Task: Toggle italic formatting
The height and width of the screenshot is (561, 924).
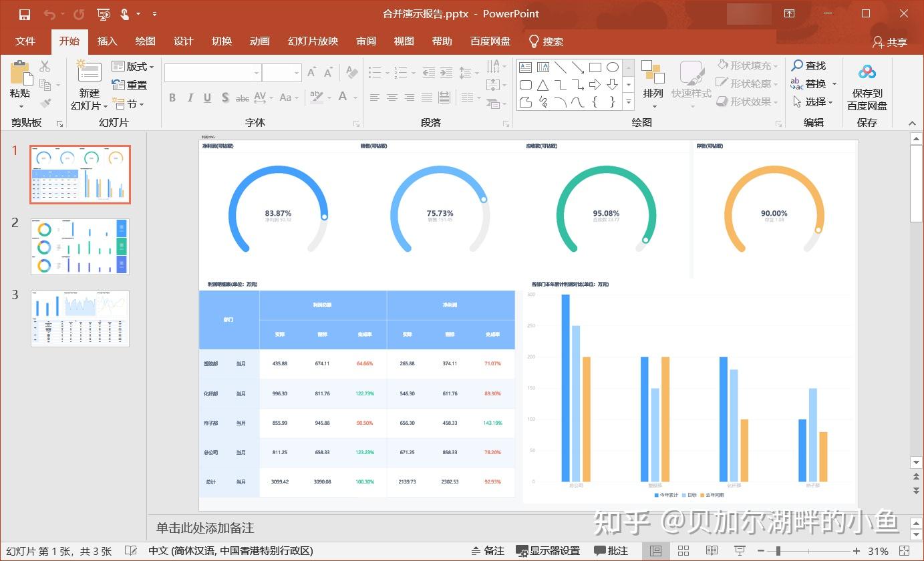Action: (190, 98)
